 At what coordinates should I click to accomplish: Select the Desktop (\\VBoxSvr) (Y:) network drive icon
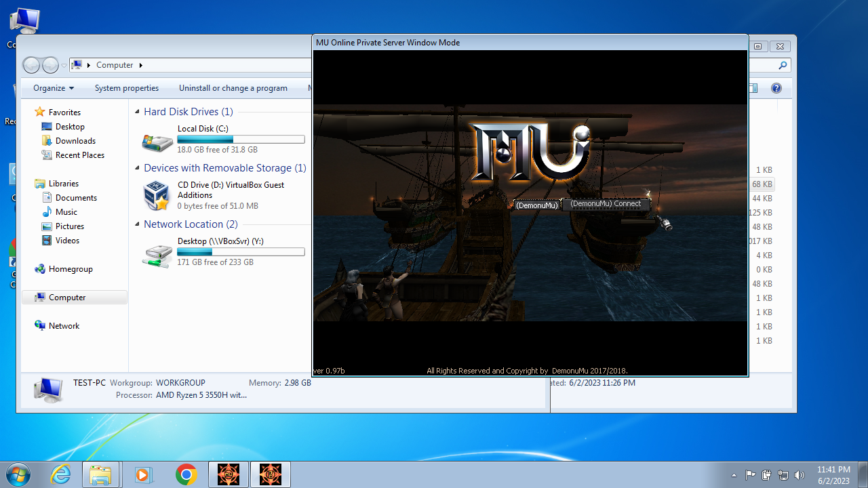coord(157,255)
